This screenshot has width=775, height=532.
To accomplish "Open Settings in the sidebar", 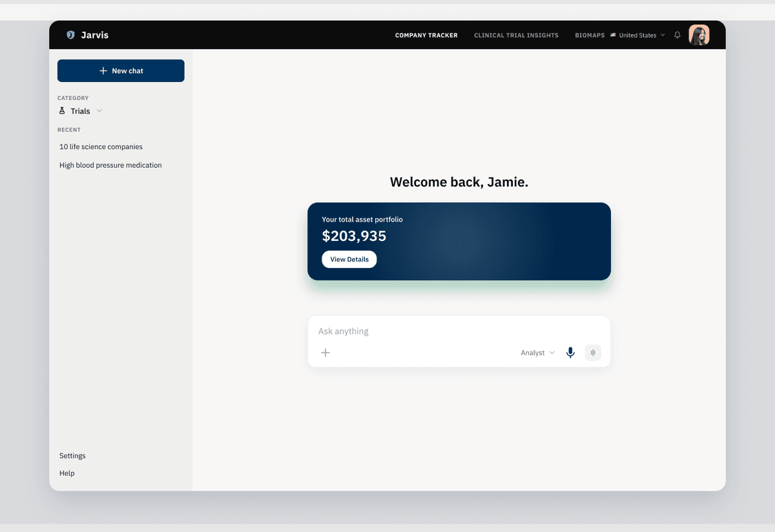I will point(72,456).
